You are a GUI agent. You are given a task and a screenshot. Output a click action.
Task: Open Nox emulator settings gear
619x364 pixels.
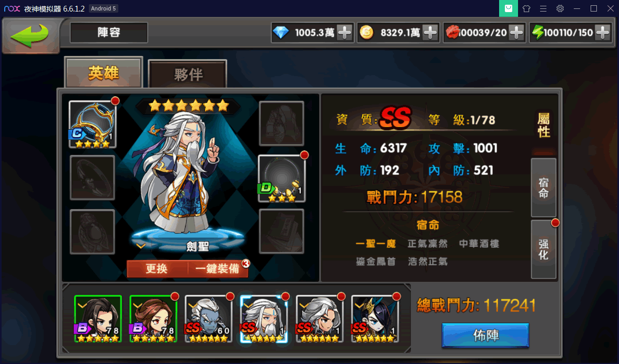coord(560,8)
